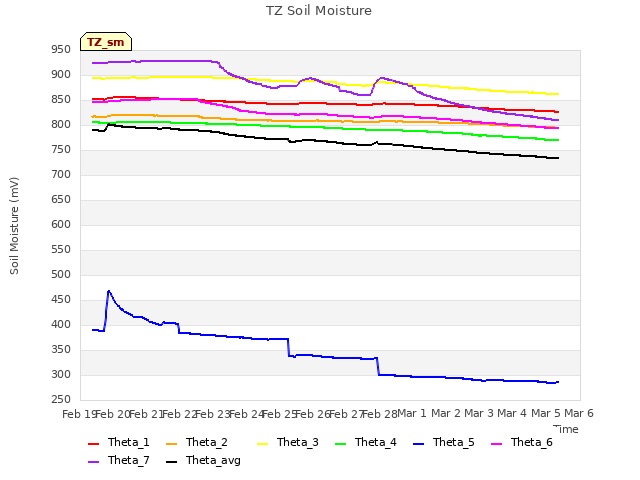The image size is (640, 480).
Task: Click the Mar 4 x-axis date label
Action: [512, 413]
